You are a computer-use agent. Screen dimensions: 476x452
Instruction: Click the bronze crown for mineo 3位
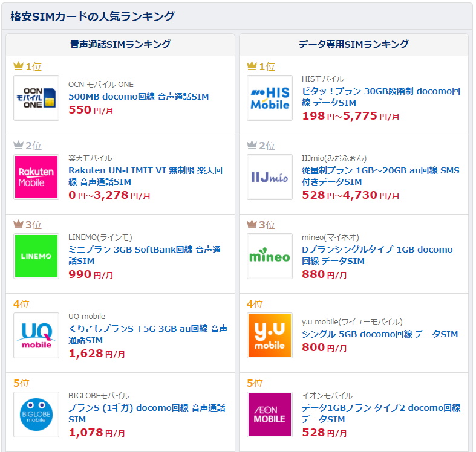pos(252,224)
